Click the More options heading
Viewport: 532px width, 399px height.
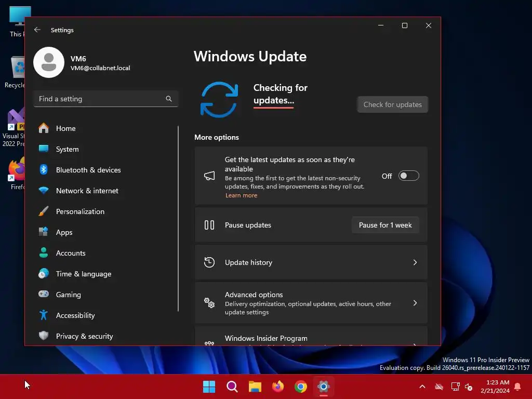(217, 137)
